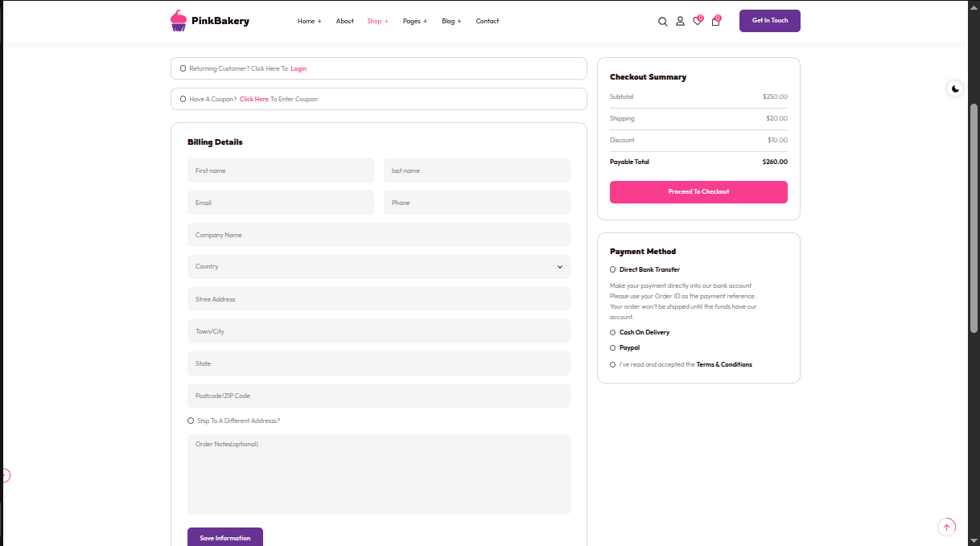Go to the Contact page

coord(487,22)
